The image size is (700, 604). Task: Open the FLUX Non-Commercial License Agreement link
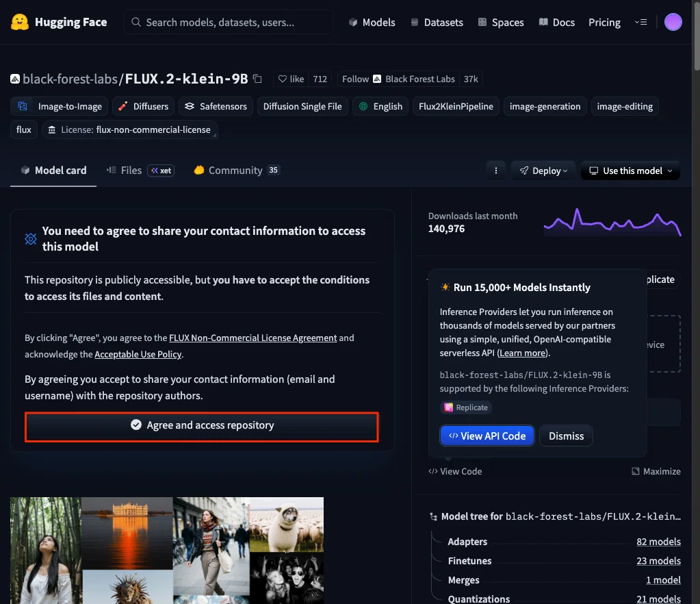pos(252,338)
